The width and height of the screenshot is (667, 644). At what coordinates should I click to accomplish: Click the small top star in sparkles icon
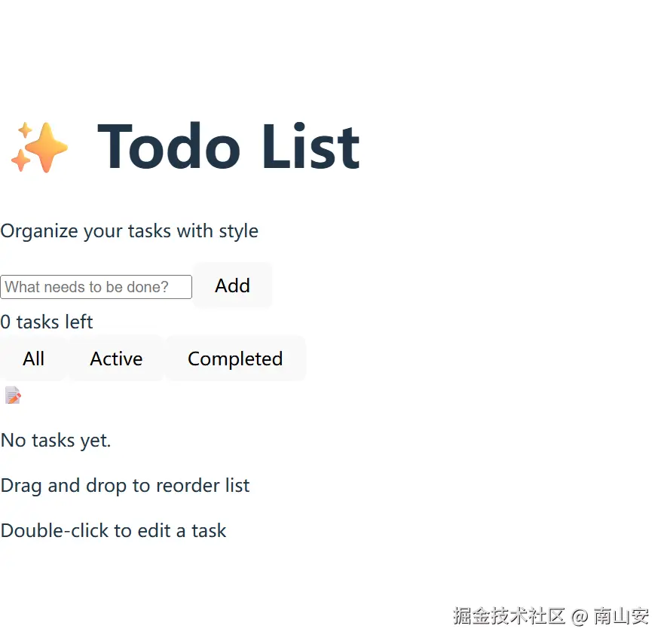coord(25,130)
